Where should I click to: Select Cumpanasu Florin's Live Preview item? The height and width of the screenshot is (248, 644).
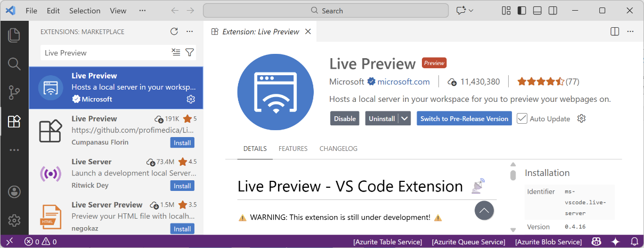(x=116, y=131)
